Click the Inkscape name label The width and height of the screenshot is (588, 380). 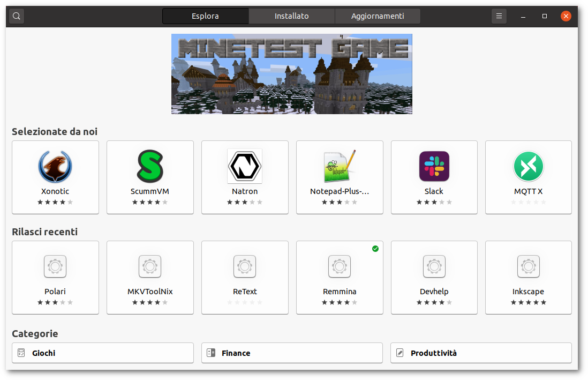(529, 292)
